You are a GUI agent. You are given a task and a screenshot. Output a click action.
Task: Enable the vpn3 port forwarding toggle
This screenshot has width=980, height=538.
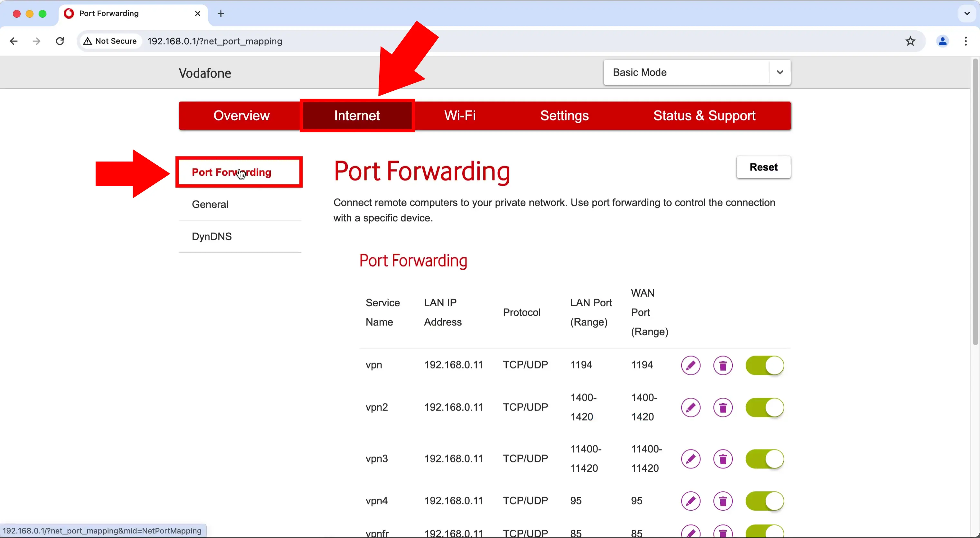coord(764,459)
